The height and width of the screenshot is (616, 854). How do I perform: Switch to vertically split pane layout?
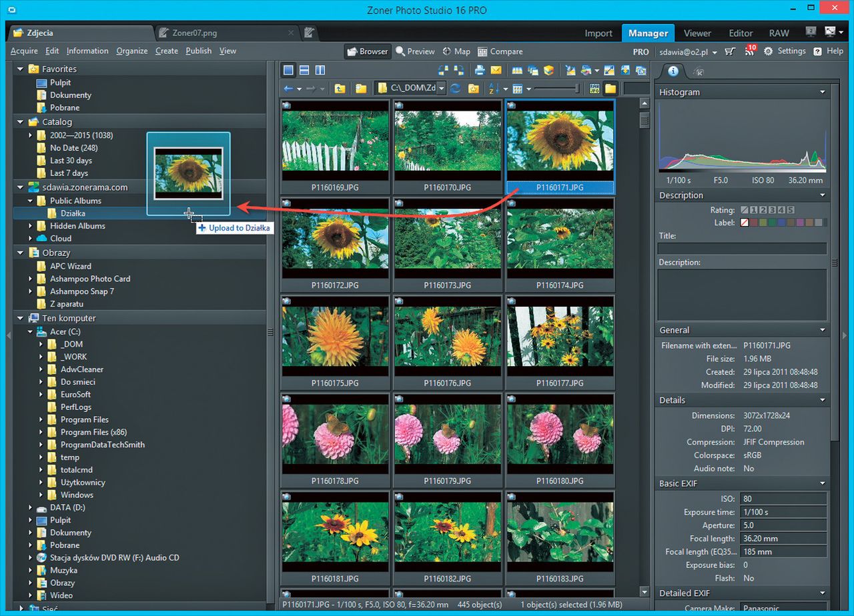tap(320, 70)
